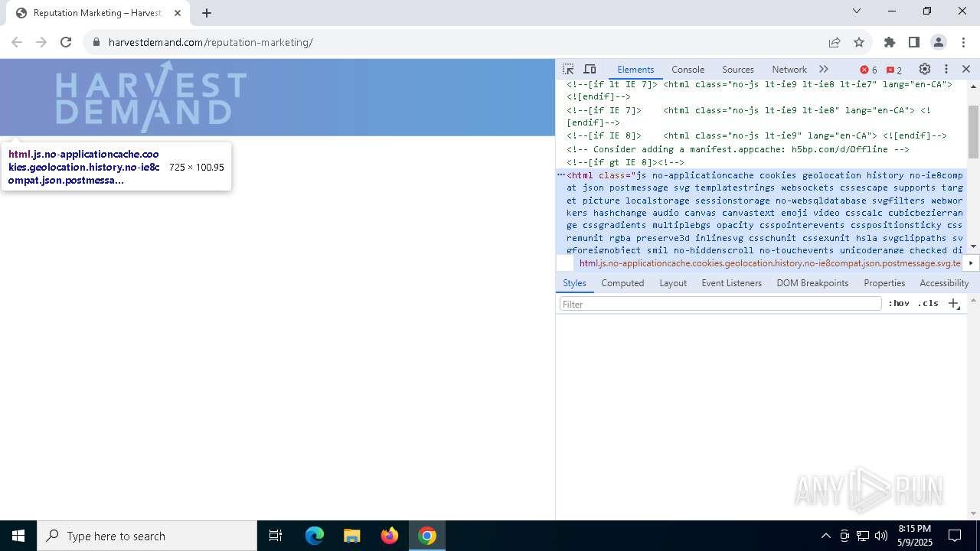Select the Reputation Marketing browser tab
The width and height of the screenshot is (980, 551).
97,13
